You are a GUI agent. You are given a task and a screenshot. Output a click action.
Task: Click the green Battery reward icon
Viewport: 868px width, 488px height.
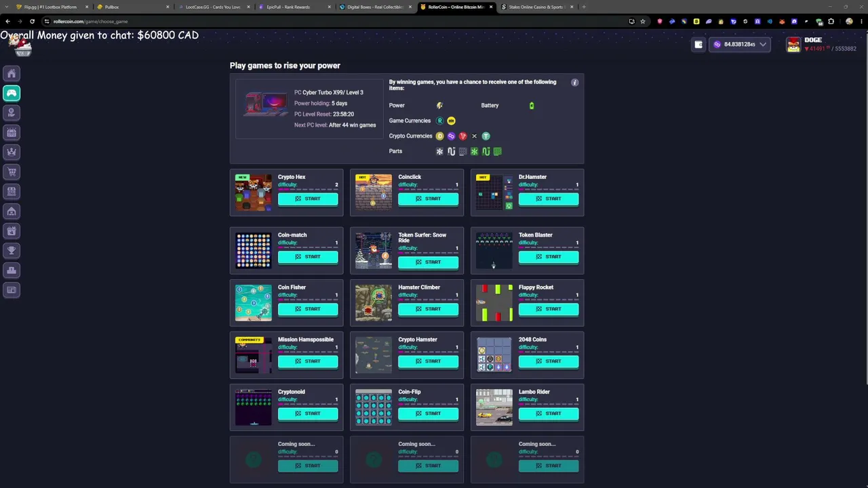532,106
